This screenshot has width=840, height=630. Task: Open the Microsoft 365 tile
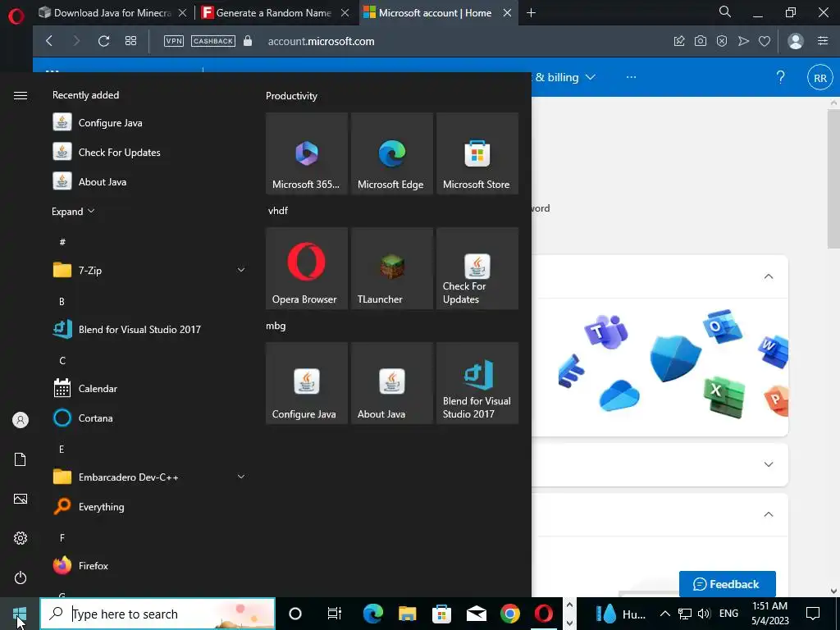tap(307, 153)
